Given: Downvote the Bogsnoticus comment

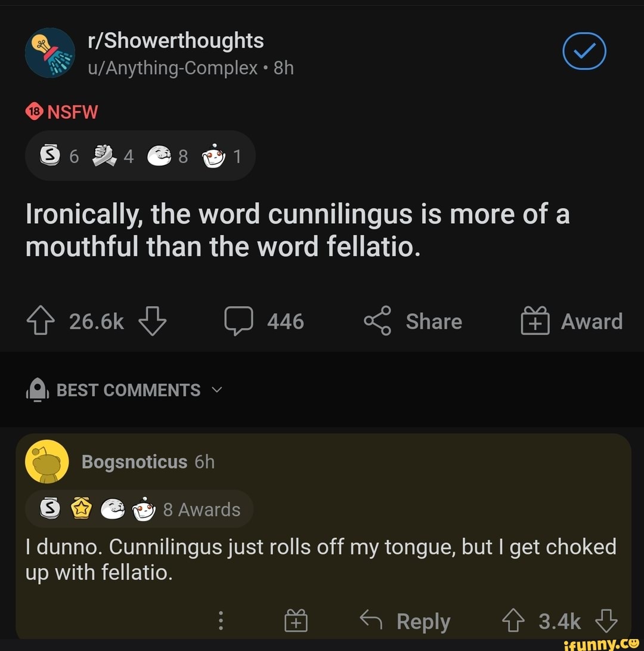Looking at the screenshot, I should click(x=606, y=621).
